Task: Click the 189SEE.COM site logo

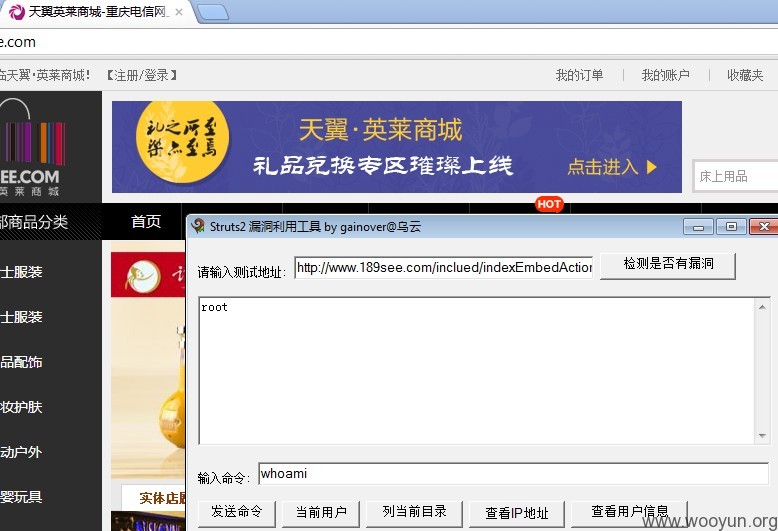Action: click(33, 148)
